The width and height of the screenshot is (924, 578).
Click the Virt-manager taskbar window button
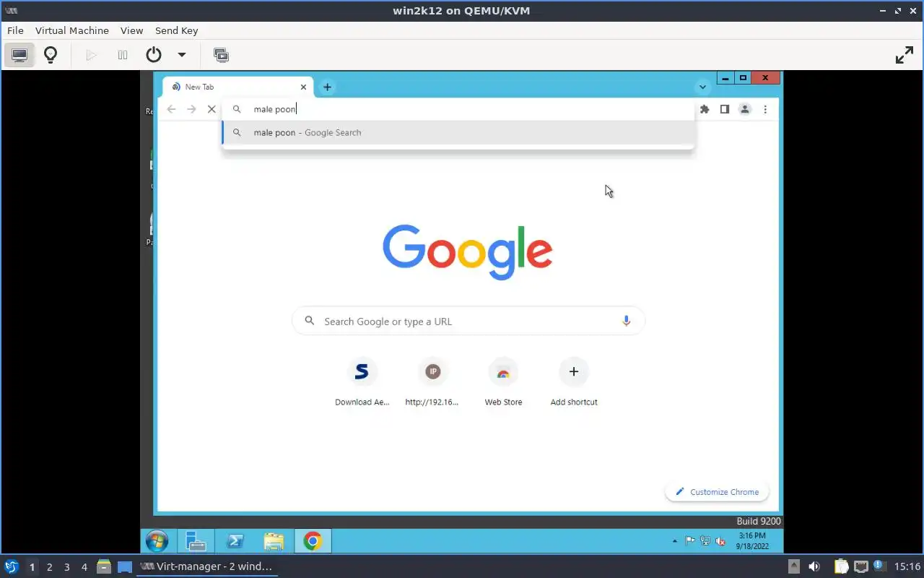(x=207, y=566)
